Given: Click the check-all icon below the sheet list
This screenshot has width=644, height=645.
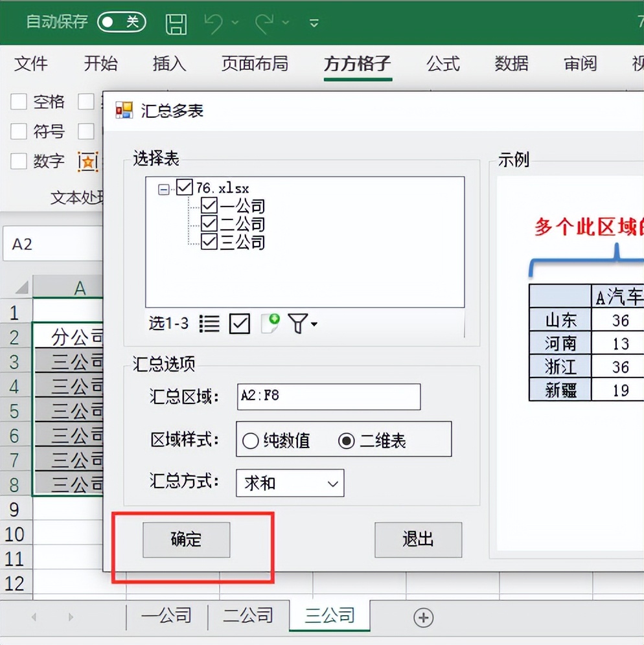Looking at the screenshot, I should pos(239,323).
